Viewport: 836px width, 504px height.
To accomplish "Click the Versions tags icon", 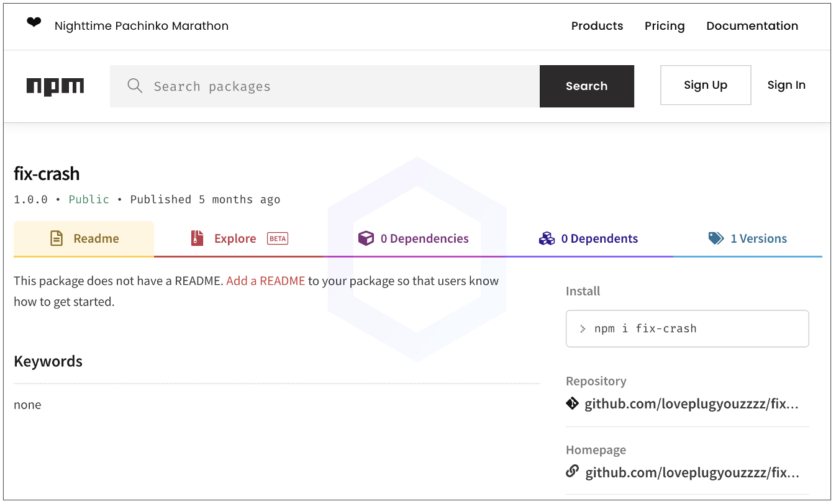I will [x=716, y=238].
